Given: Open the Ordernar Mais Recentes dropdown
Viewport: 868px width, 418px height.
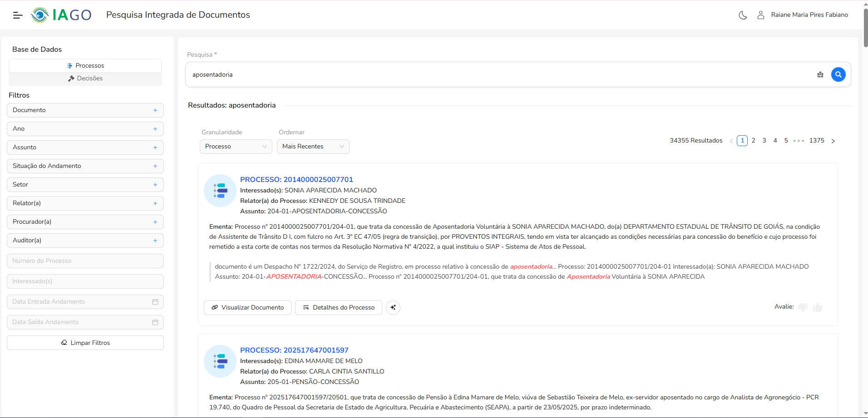Looking at the screenshot, I should point(313,147).
